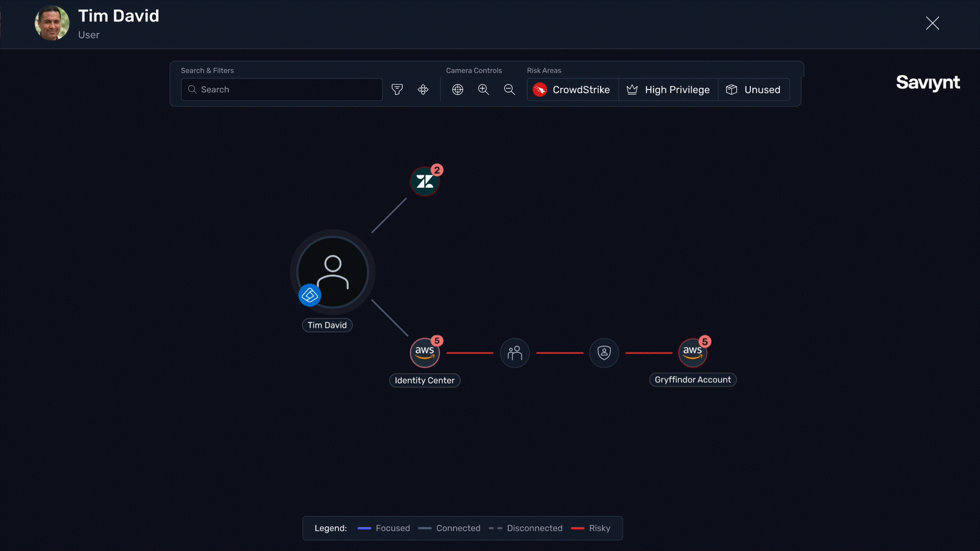
Task: Zoom out with magnifier minus icon
Action: [509, 90]
